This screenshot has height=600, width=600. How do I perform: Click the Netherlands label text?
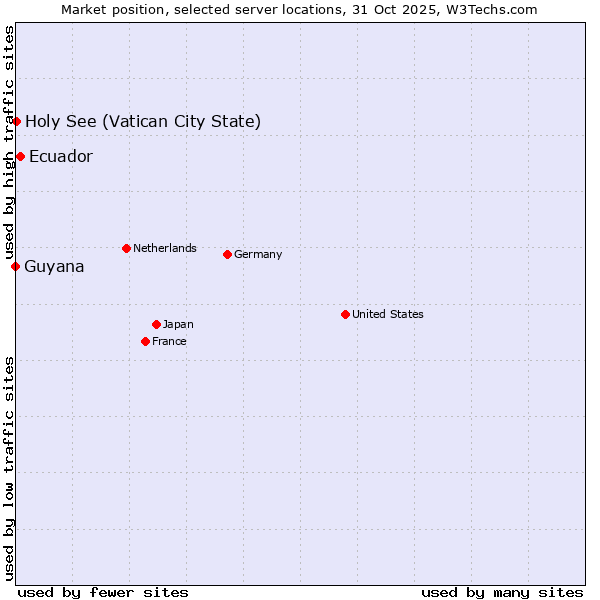coord(165,248)
